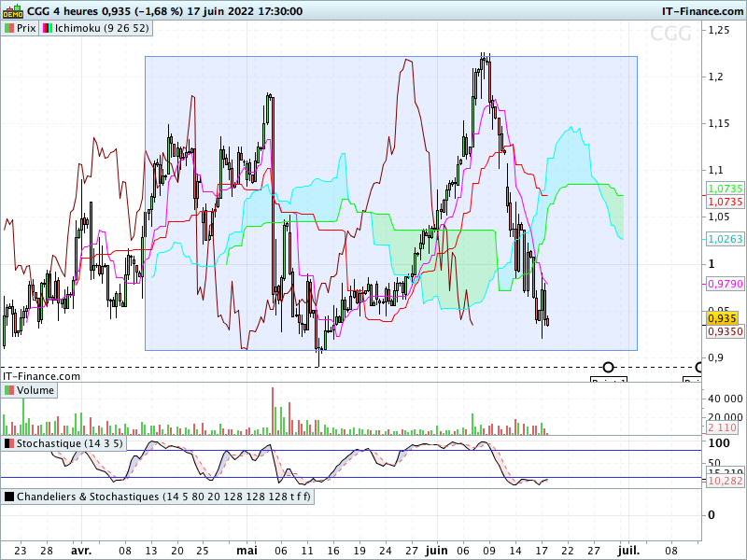The height and width of the screenshot is (560, 747).
Task: Click the Volume legend color icon
Action: coord(9,390)
